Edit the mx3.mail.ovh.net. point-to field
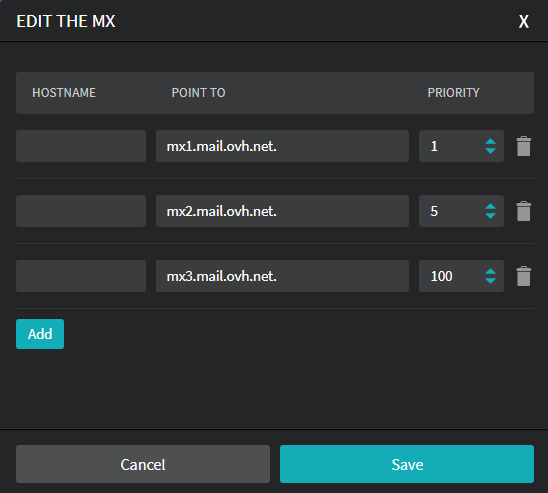Image resolution: width=548 pixels, height=493 pixels. [282, 276]
